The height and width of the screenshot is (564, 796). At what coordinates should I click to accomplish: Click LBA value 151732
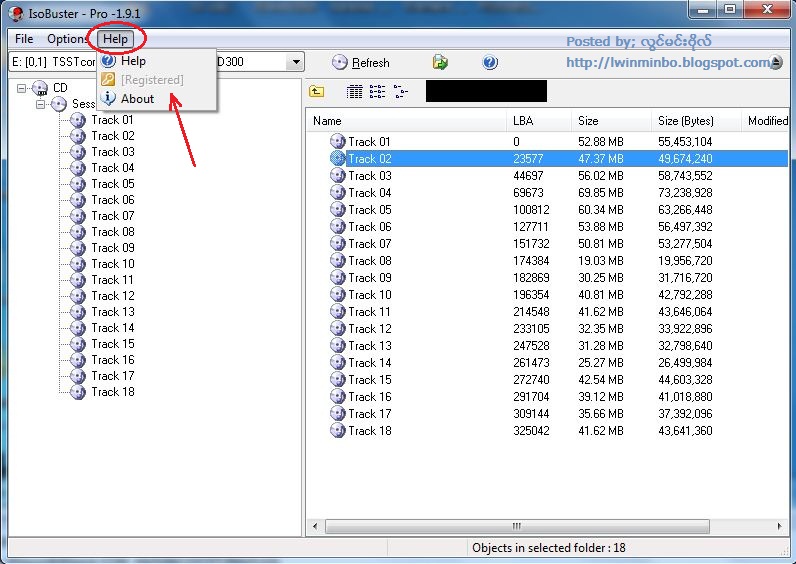531,244
